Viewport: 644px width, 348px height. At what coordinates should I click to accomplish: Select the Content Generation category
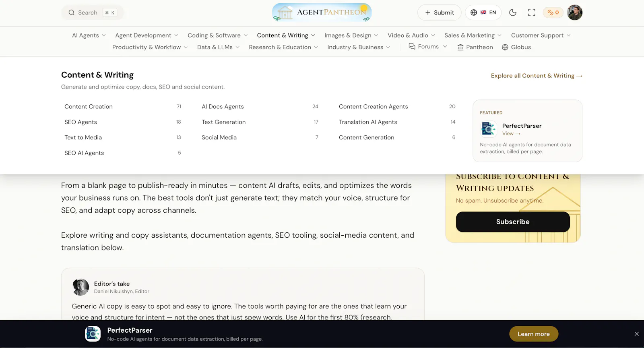(397, 137)
